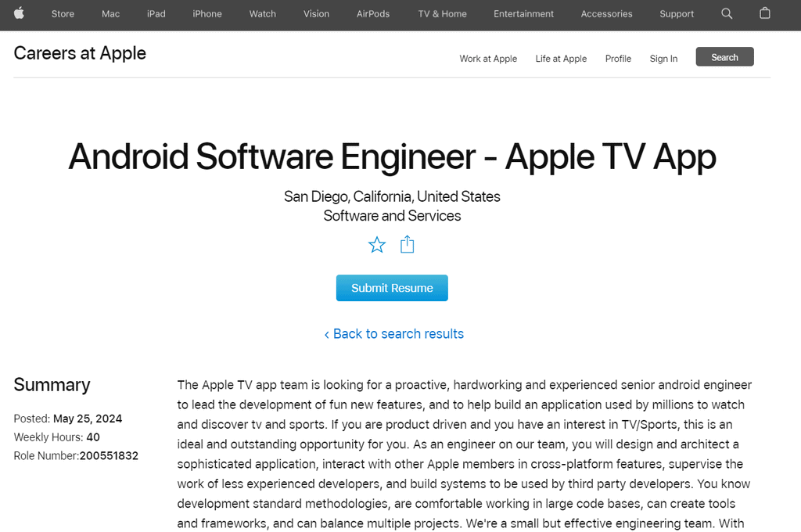Select the iPhone item in the top navigation
Viewport: 801px width, 532px height.
207,13
